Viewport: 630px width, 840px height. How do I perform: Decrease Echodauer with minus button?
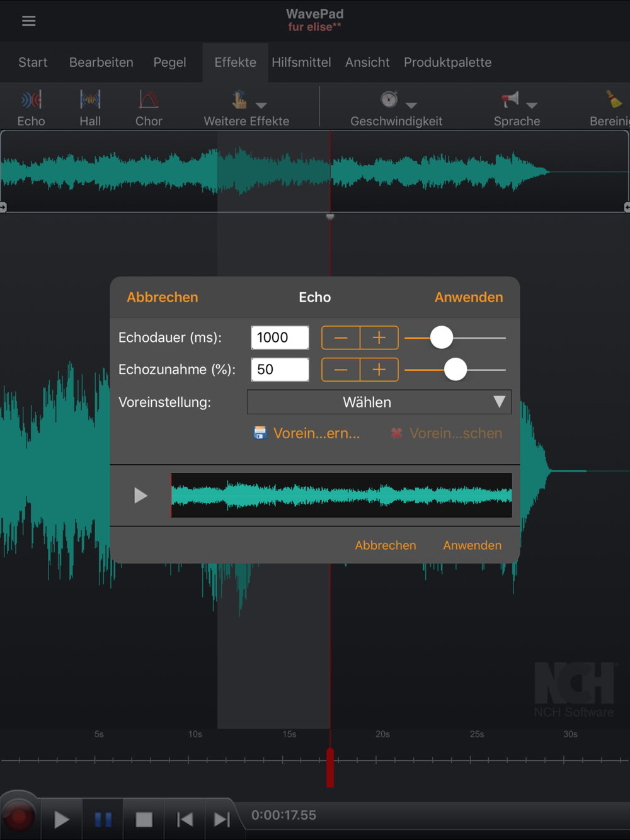(x=341, y=338)
